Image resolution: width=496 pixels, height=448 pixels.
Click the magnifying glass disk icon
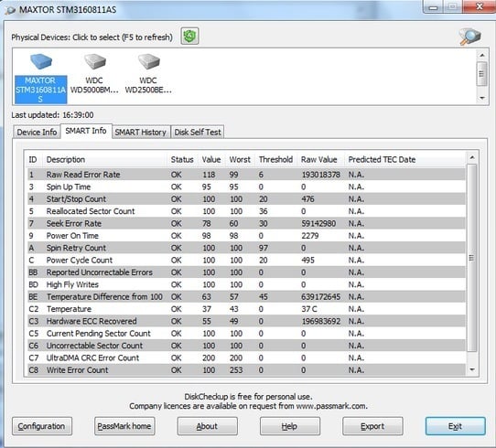point(470,37)
